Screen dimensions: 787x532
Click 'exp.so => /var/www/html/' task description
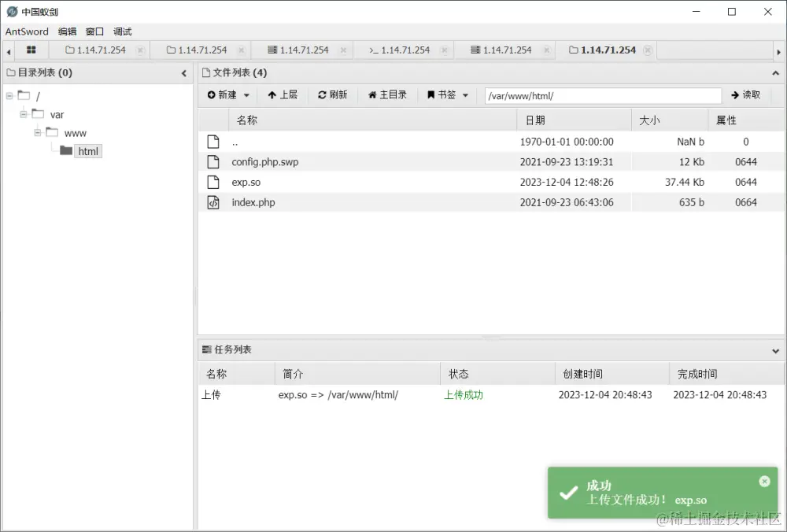pyautogui.click(x=338, y=395)
